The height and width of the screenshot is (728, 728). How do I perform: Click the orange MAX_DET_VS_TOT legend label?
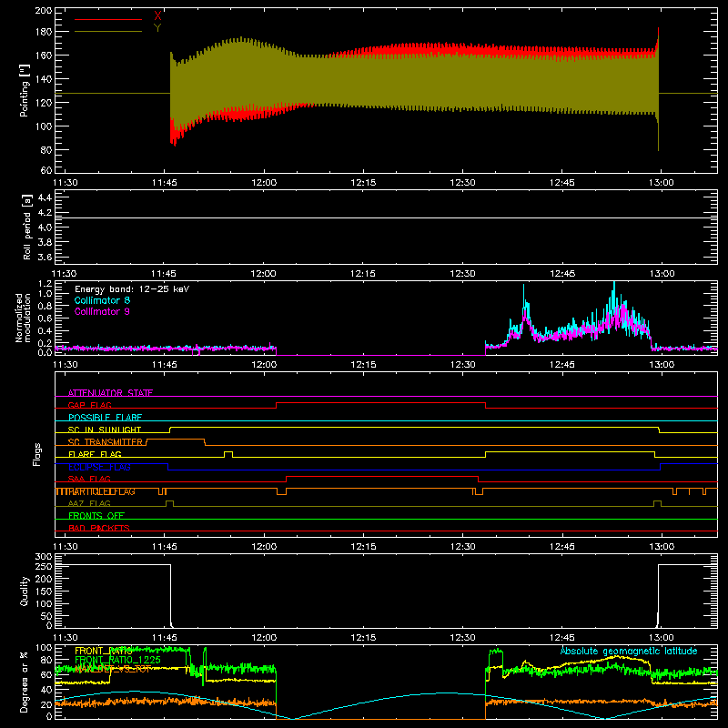(113, 669)
